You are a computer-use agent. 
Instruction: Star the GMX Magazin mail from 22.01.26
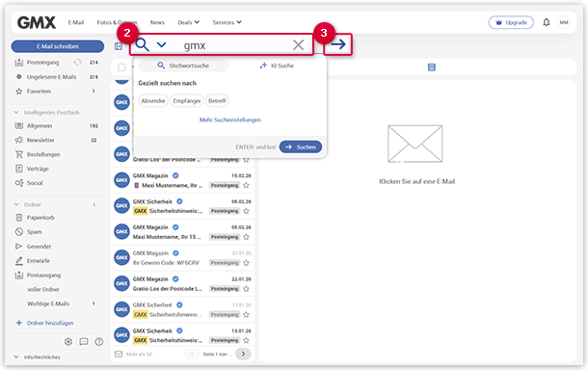click(246, 289)
